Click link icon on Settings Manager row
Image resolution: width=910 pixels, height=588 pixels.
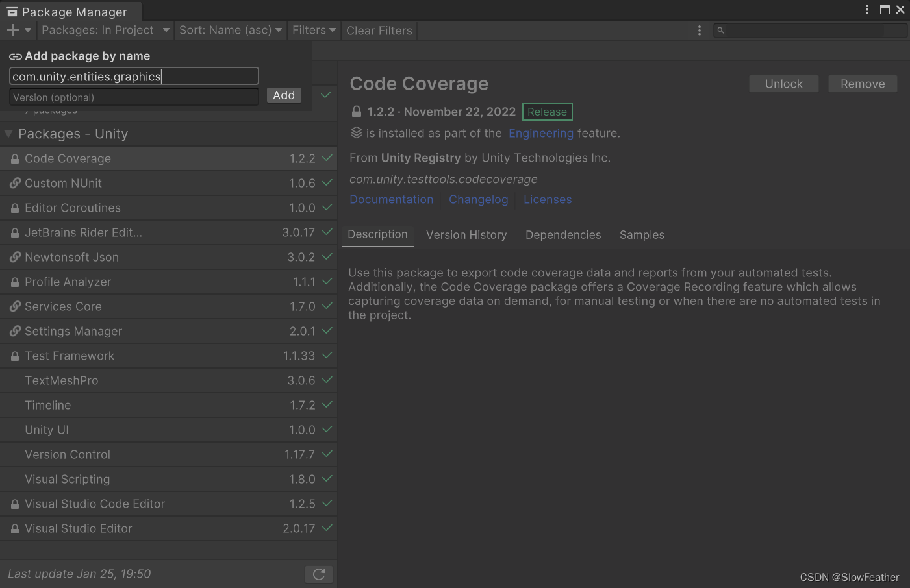pos(15,331)
